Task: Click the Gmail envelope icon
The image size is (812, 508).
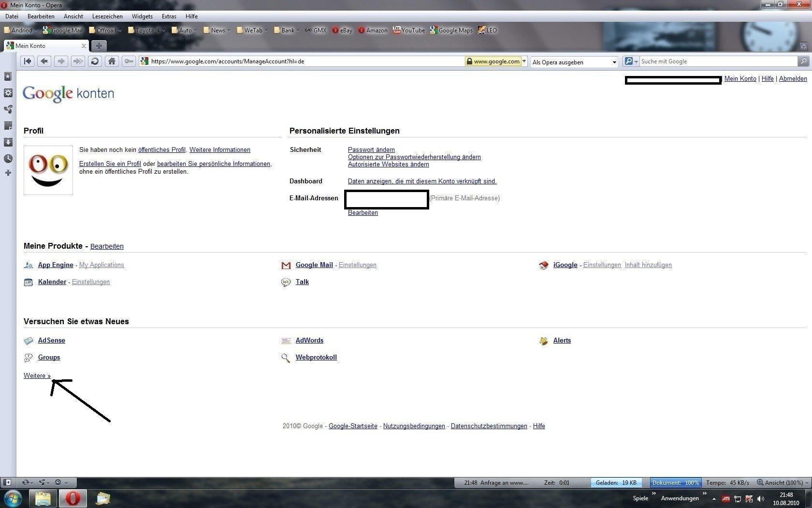Action: click(x=286, y=265)
